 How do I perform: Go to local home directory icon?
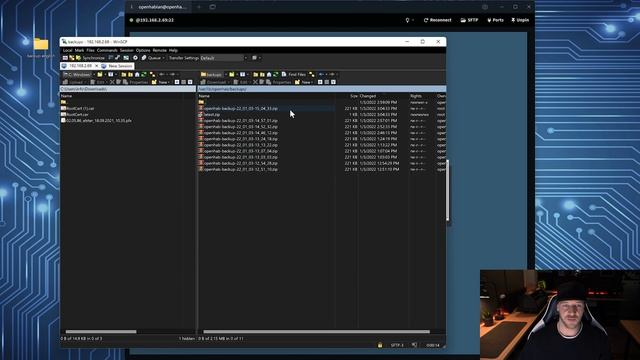click(137, 74)
